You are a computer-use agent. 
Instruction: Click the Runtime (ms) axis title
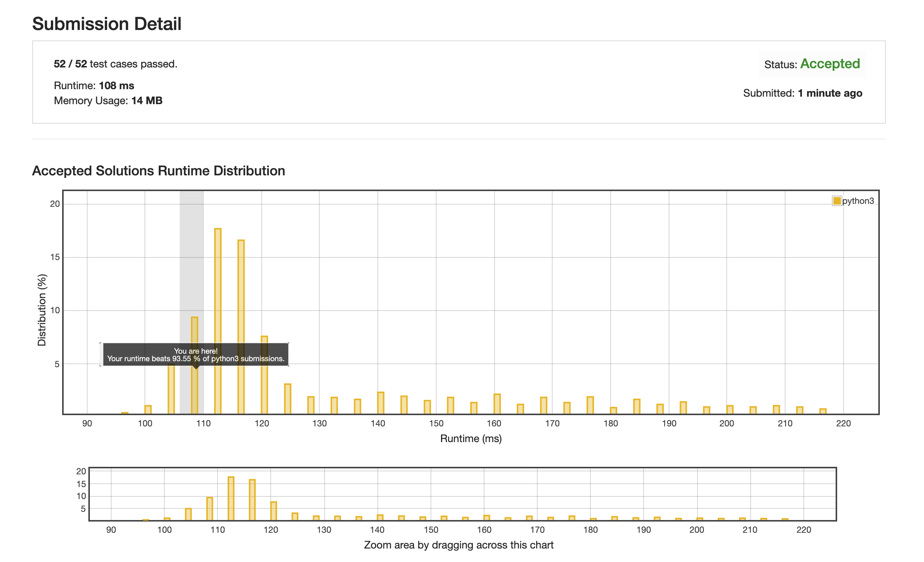click(471, 439)
